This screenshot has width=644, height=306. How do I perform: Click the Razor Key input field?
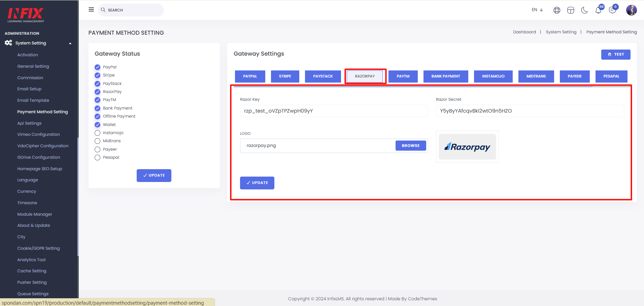(x=334, y=111)
